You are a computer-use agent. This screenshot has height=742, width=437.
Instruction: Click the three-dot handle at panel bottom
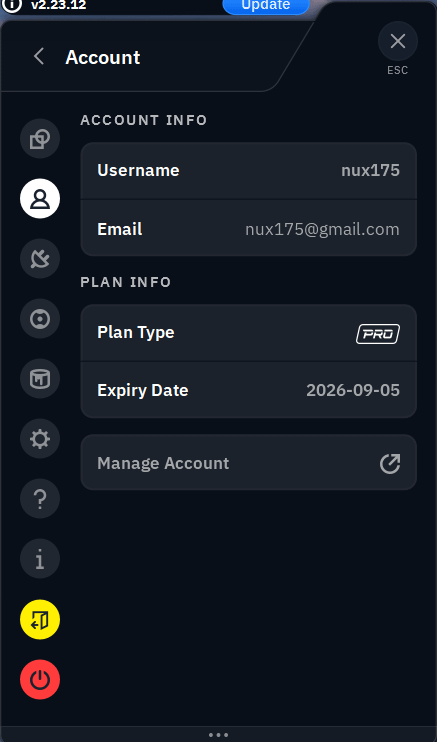218,735
